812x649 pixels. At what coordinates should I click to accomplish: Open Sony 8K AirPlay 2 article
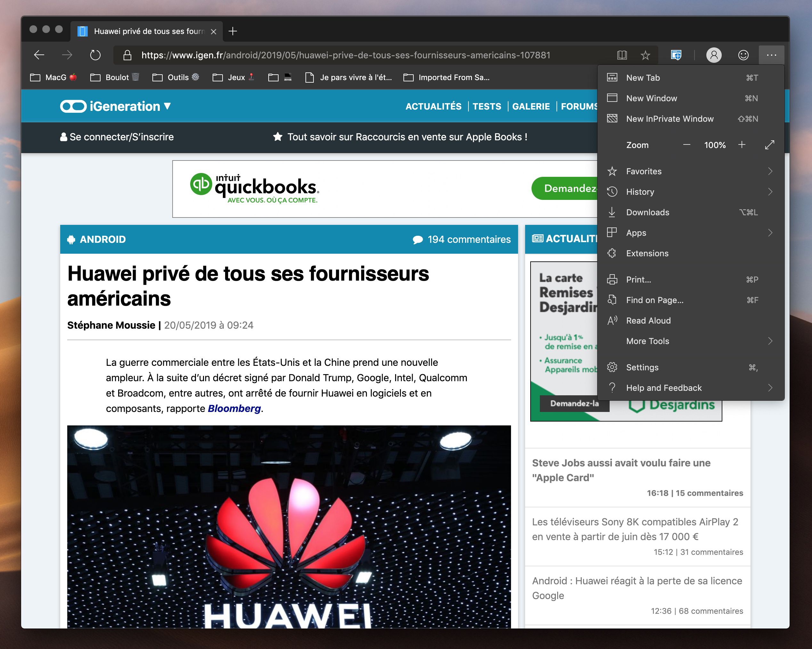pyautogui.click(x=635, y=529)
